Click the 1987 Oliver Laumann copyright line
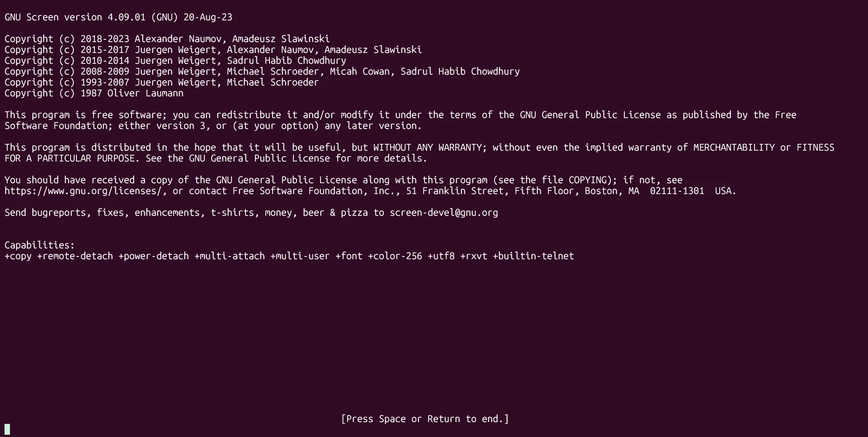This screenshot has width=868, height=437. click(94, 93)
